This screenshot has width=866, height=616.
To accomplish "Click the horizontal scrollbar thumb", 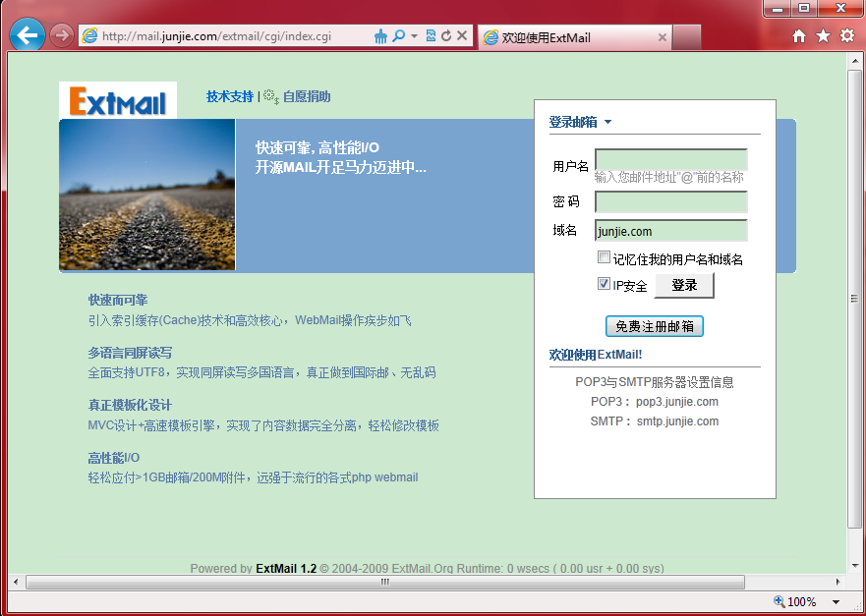I will click(x=385, y=582).
